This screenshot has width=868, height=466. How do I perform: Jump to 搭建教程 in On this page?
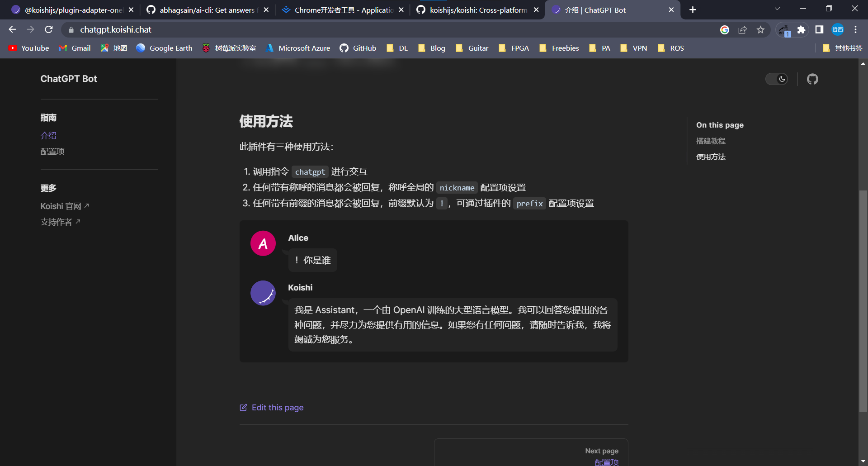711,141
